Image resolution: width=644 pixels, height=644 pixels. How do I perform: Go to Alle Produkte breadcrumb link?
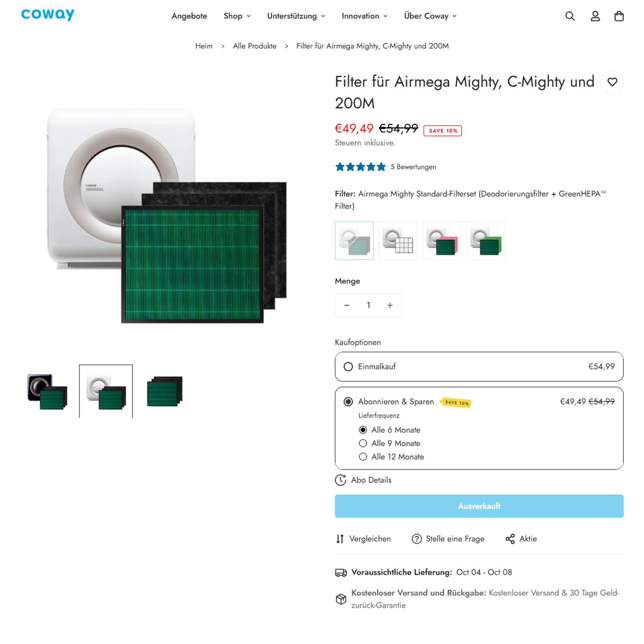point(255,46)
